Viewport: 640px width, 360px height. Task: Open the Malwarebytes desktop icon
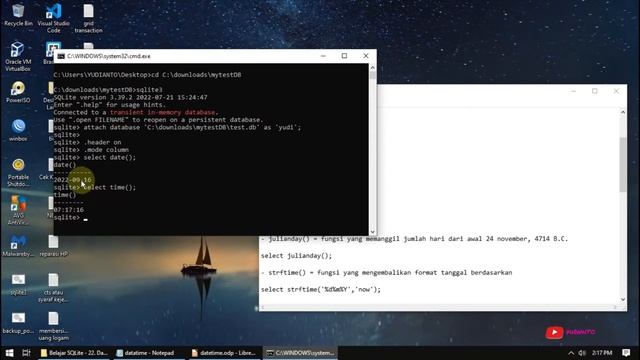[x=18, y=246]
